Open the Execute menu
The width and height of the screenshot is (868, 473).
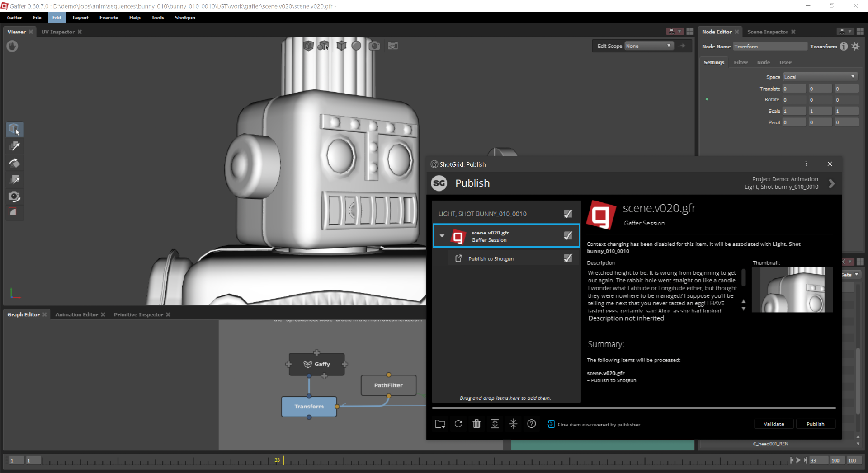tap(108, 18)
